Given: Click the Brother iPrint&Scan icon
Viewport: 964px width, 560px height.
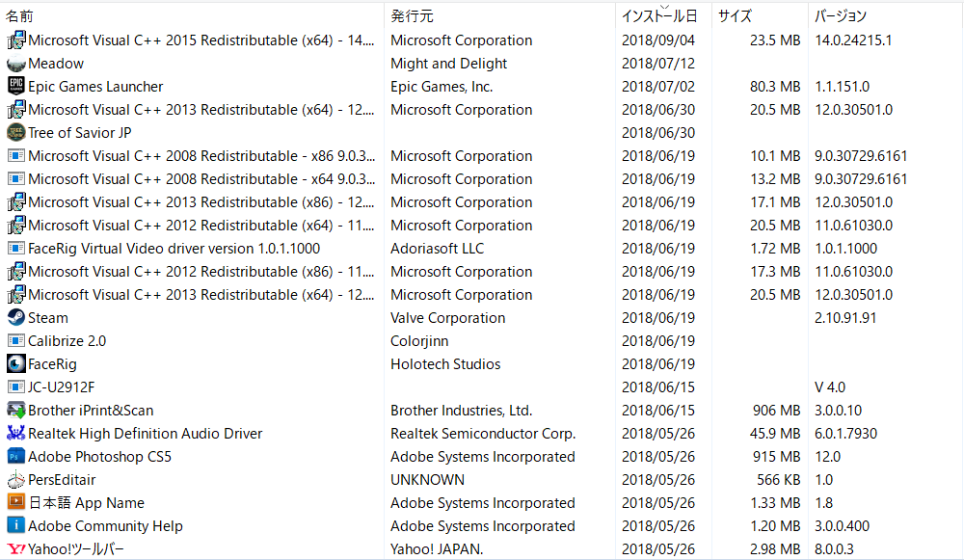Looking at the screenshot, I should tap(15, 411).
